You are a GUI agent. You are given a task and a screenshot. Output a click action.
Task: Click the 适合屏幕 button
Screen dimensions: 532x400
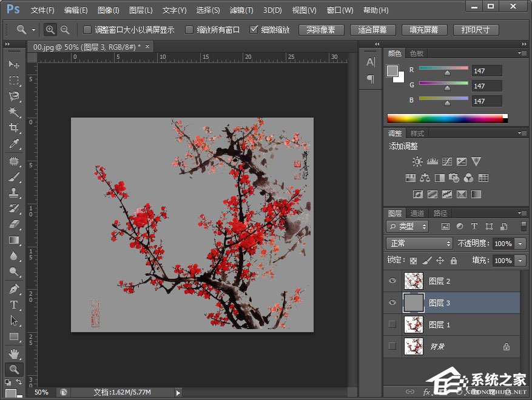click(372, 30)
